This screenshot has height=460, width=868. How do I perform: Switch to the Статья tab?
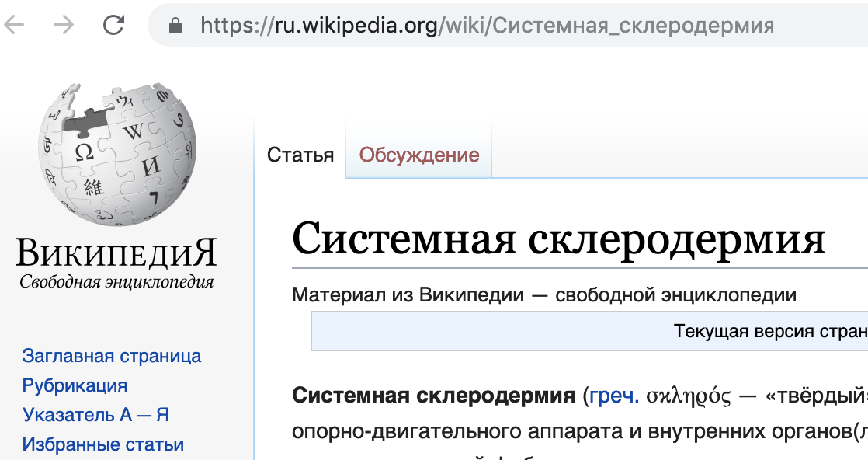pos(300,155)
